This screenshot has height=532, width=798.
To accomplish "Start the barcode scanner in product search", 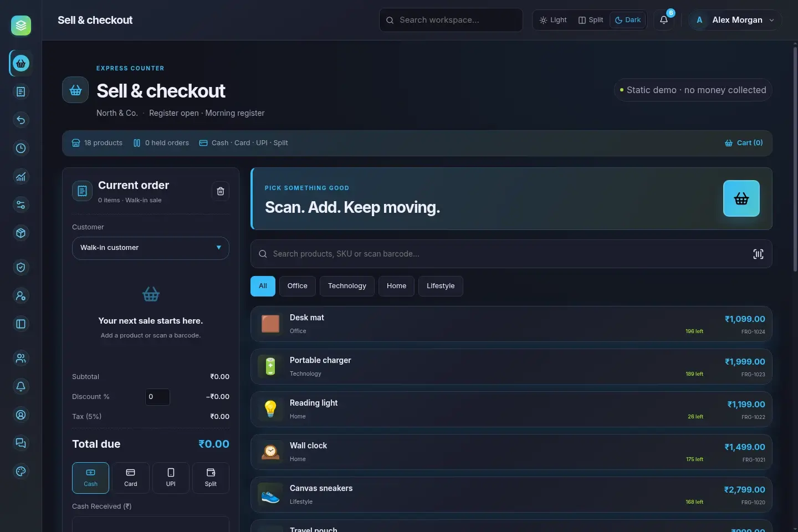I will click(x=758, y=254).
